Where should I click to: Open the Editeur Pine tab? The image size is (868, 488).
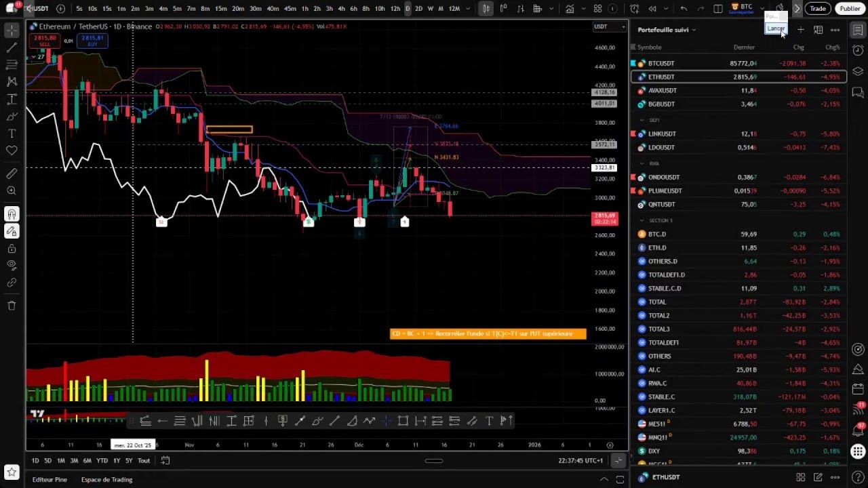coord(50,479)
